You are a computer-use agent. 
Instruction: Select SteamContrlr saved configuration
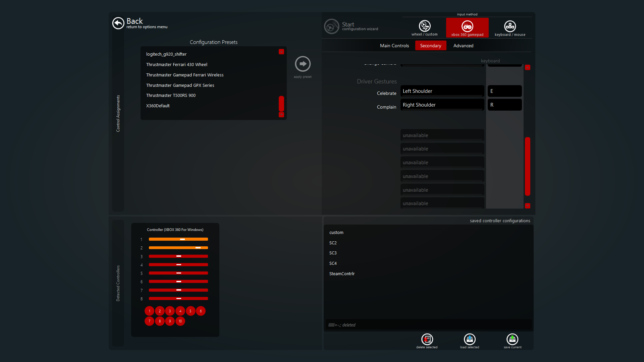(342, 274)
